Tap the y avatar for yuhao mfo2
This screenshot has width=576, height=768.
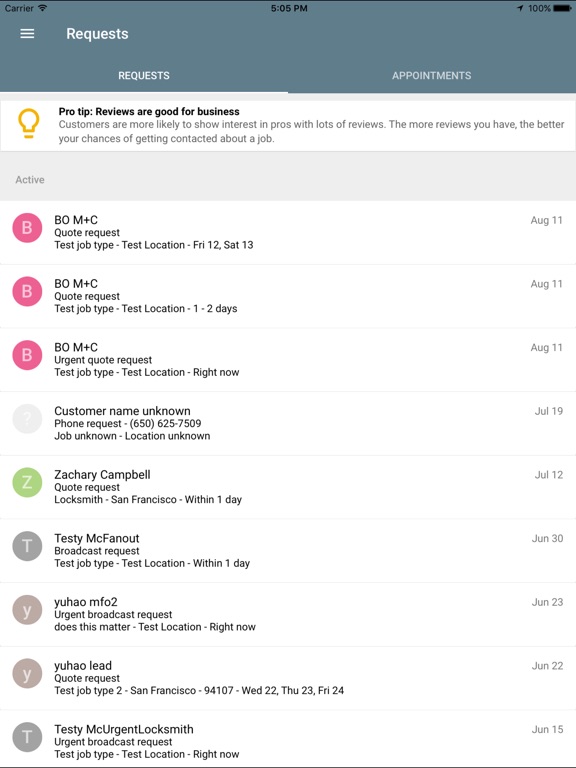[27, 610]
